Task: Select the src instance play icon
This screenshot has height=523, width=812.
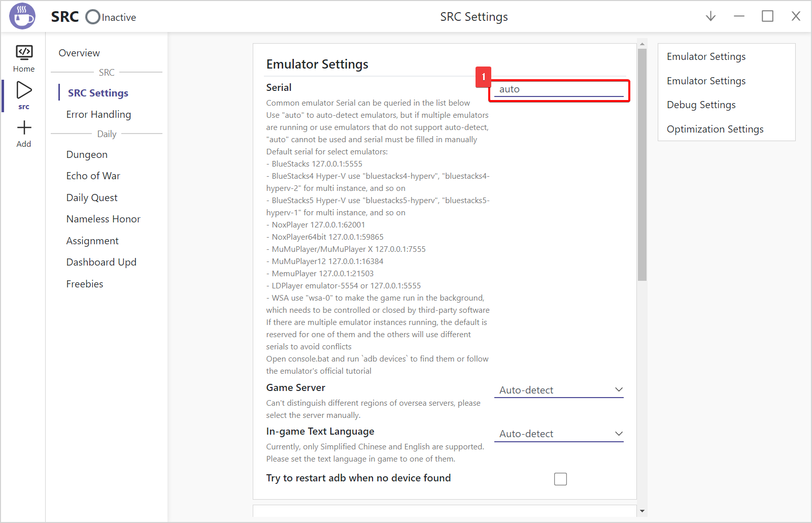Action: [x=24, y=90]
